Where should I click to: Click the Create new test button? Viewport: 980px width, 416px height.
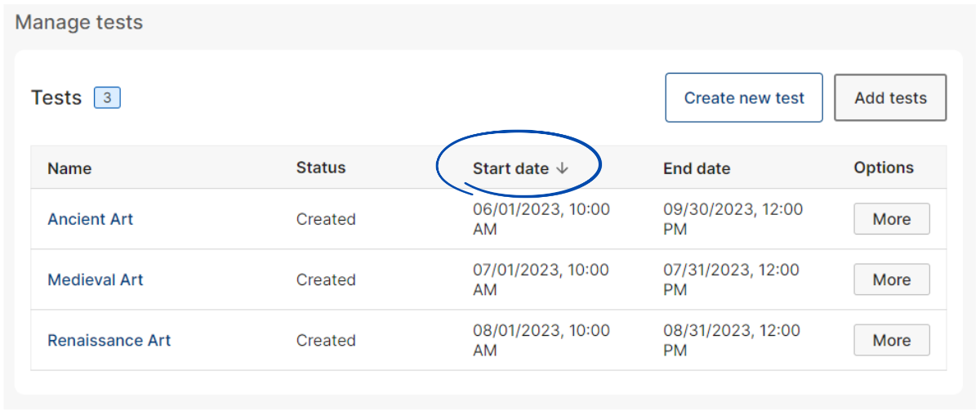click(x=744, y=98)
